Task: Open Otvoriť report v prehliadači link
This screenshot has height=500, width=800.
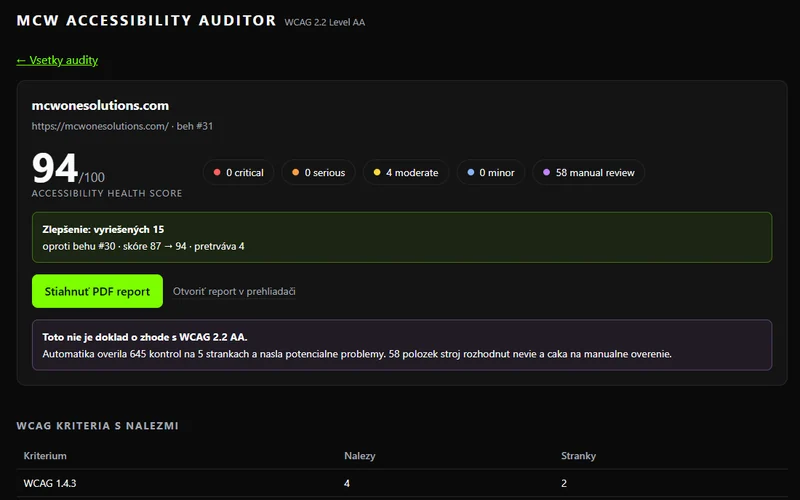Action: point(234,291)
